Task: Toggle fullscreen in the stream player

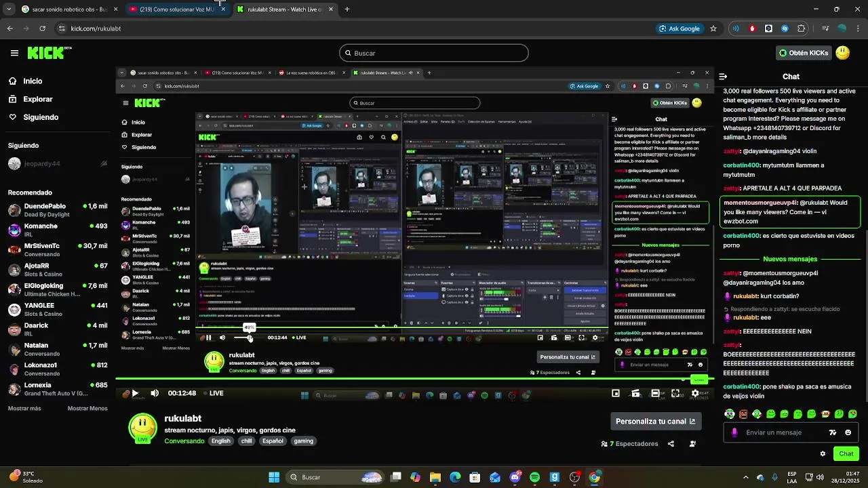Action: point(675,393)
